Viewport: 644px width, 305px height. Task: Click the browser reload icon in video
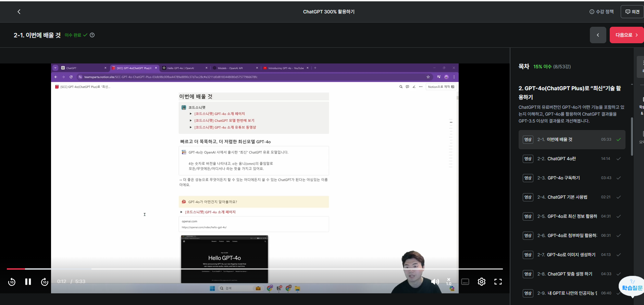point(71,77)
